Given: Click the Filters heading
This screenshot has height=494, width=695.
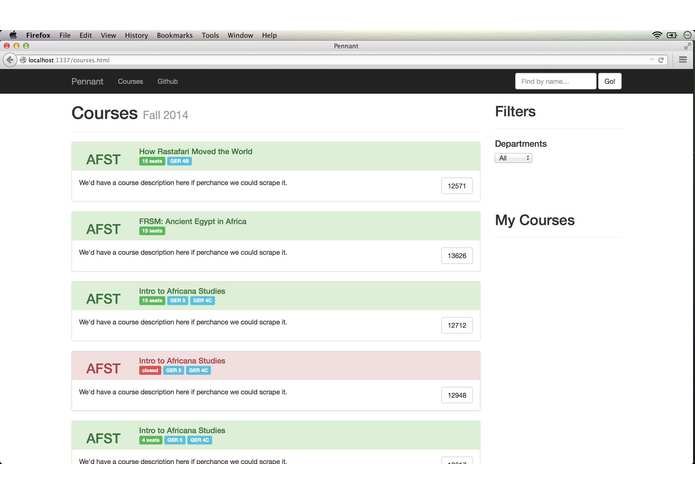Looking at the screenshot, I should coord(515,112).
